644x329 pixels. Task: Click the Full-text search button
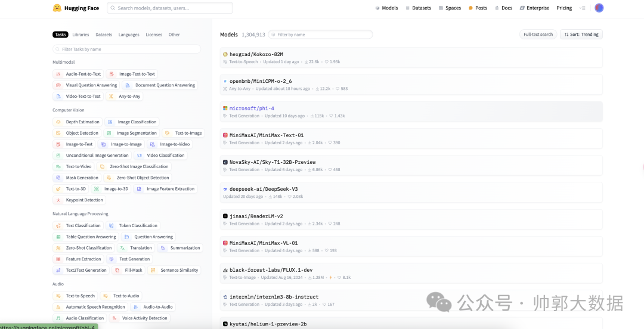tap(538, 35)
